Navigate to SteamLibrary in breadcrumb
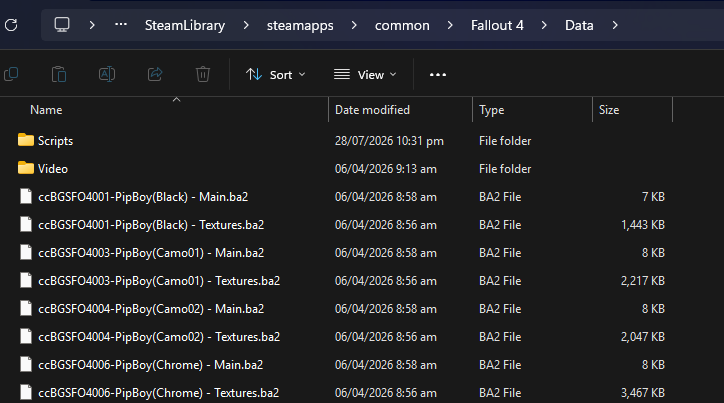The image size is (724, 403). click(185, 25)
